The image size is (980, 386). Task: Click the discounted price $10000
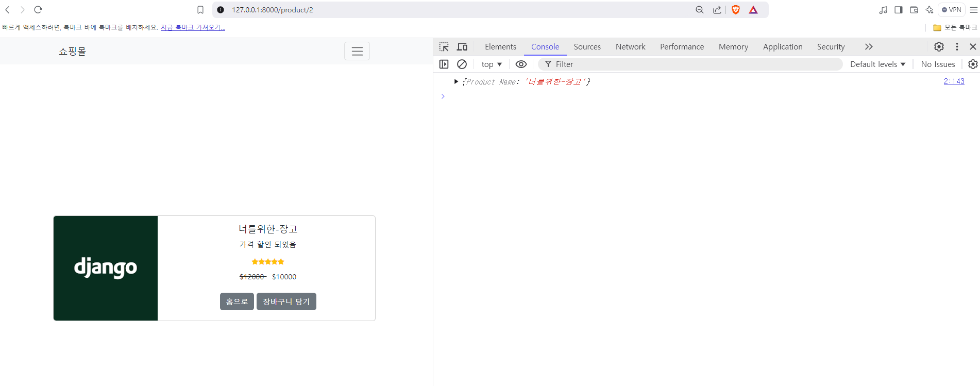(x=284, y=277)
